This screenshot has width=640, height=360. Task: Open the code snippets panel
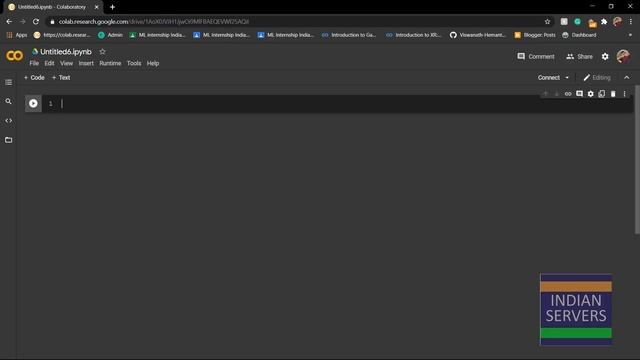[9, 121]
